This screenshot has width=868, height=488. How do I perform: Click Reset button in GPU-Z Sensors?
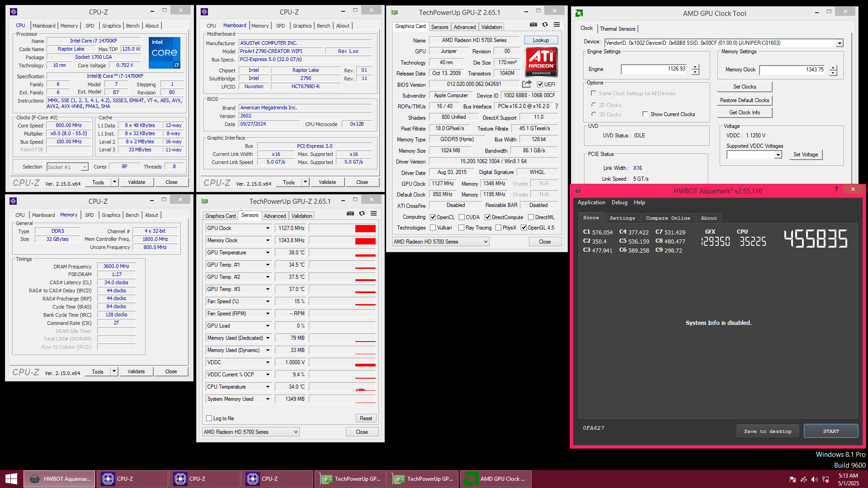click(366, 418)
